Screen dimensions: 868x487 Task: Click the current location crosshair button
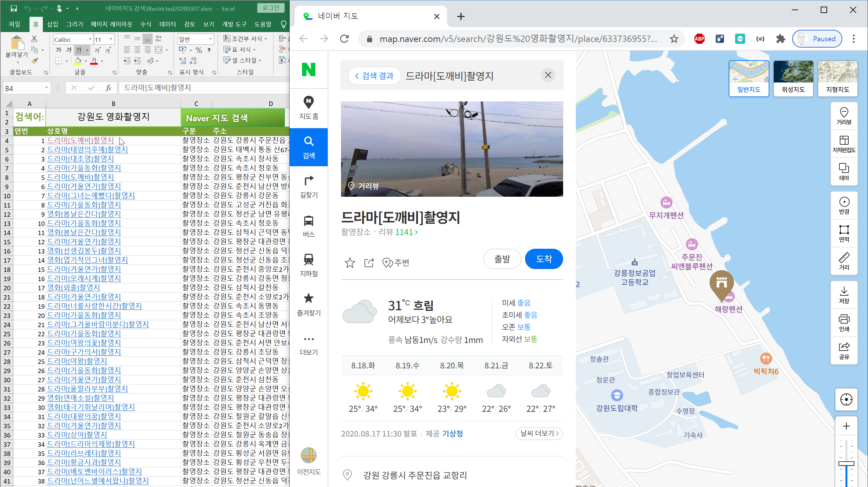coord(846,399)
